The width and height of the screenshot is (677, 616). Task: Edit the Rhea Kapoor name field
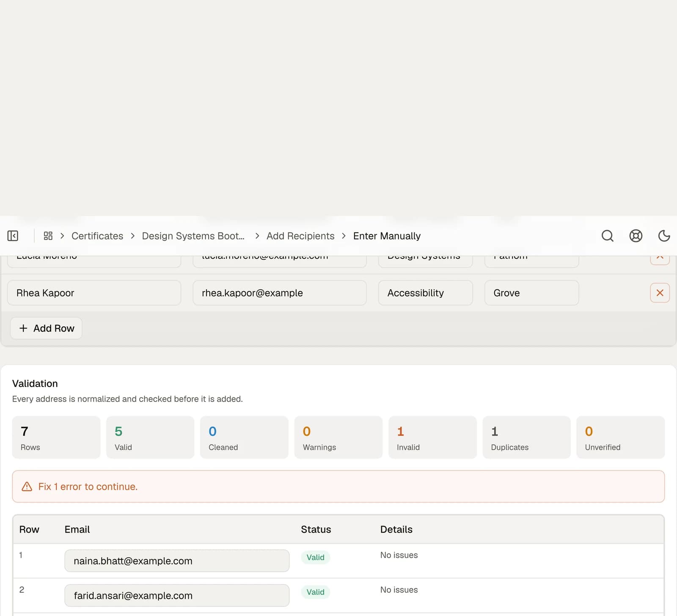[x=94, y=293]
